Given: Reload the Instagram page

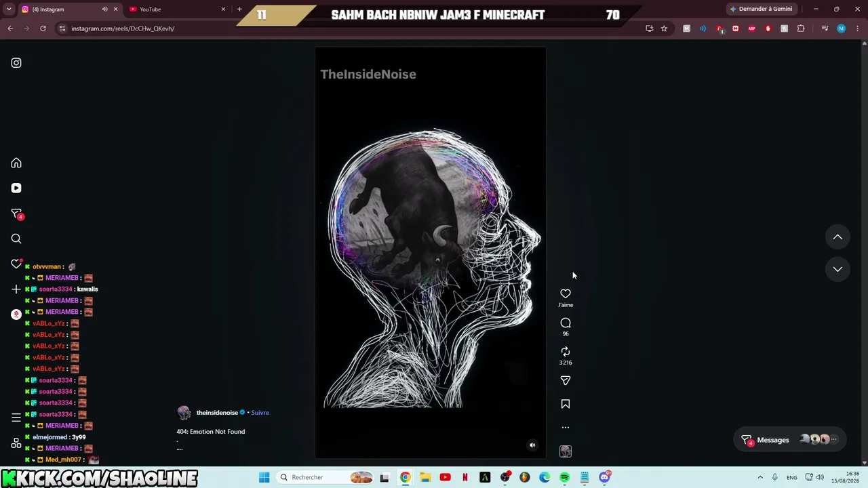Looking at the screenshot, I should coord(43,28).
